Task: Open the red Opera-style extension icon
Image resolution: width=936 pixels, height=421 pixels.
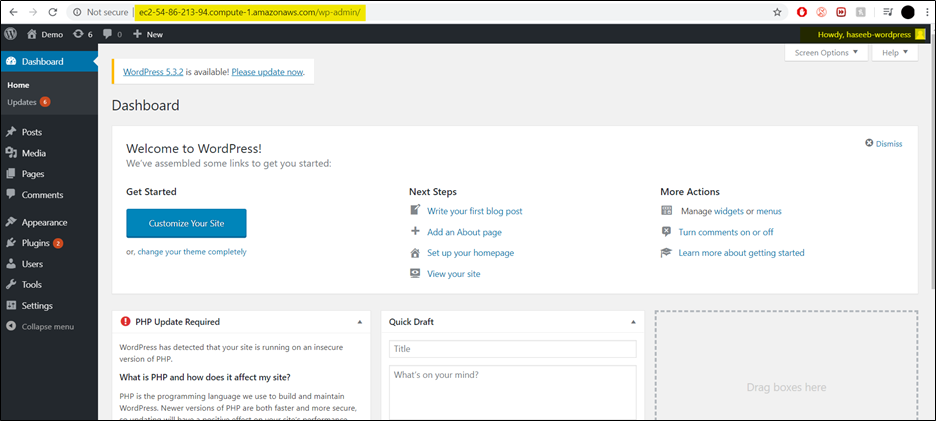Action: 802,12
